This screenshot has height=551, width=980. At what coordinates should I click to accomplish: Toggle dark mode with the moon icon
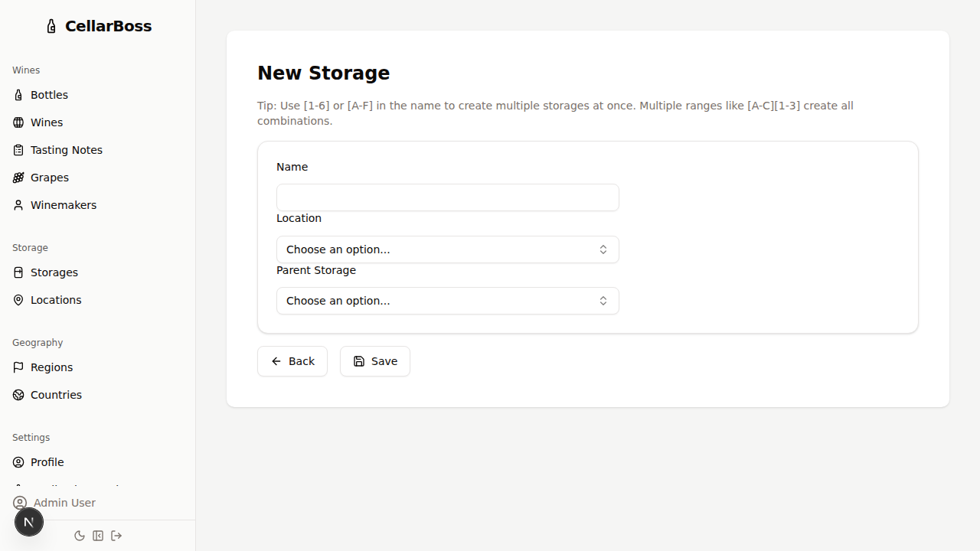tap(80, 536)
